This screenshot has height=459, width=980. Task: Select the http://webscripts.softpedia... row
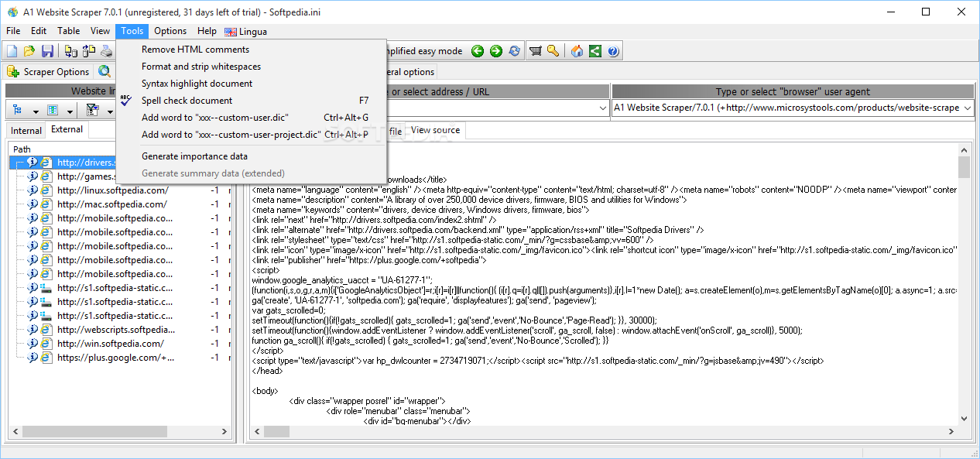115,330
